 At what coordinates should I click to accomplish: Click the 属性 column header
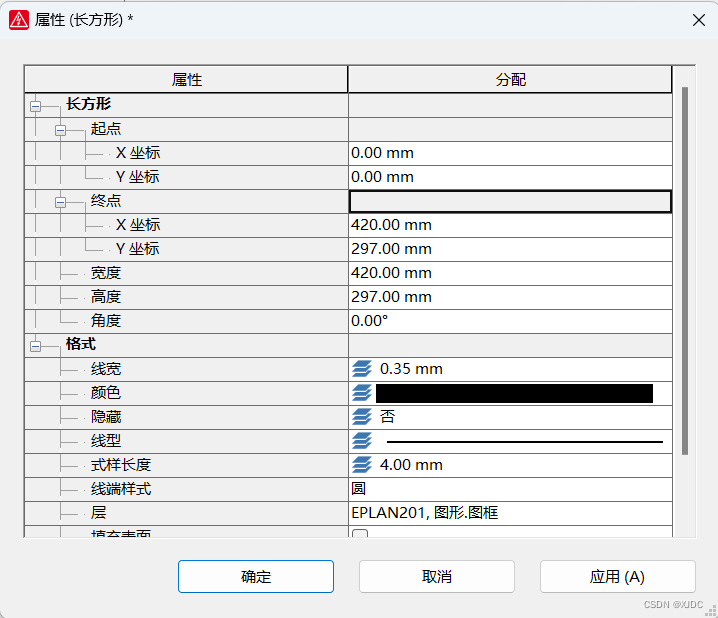(186, 80)
